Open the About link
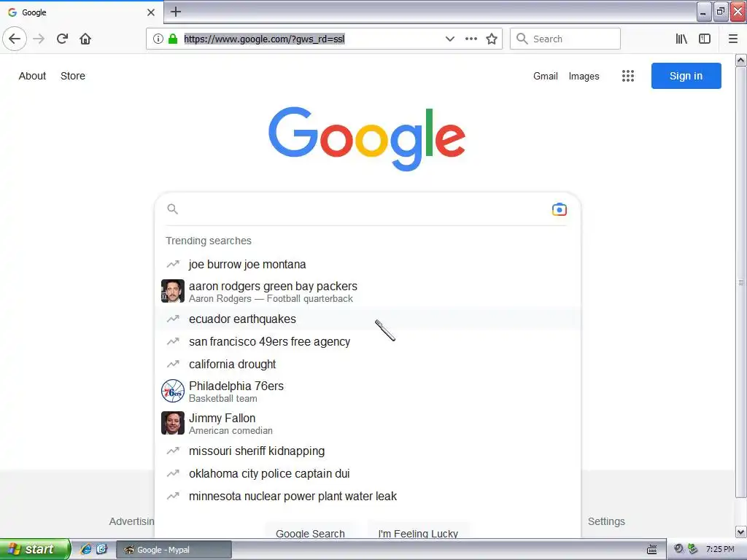The image size is (747, 560). click(32, 76)
